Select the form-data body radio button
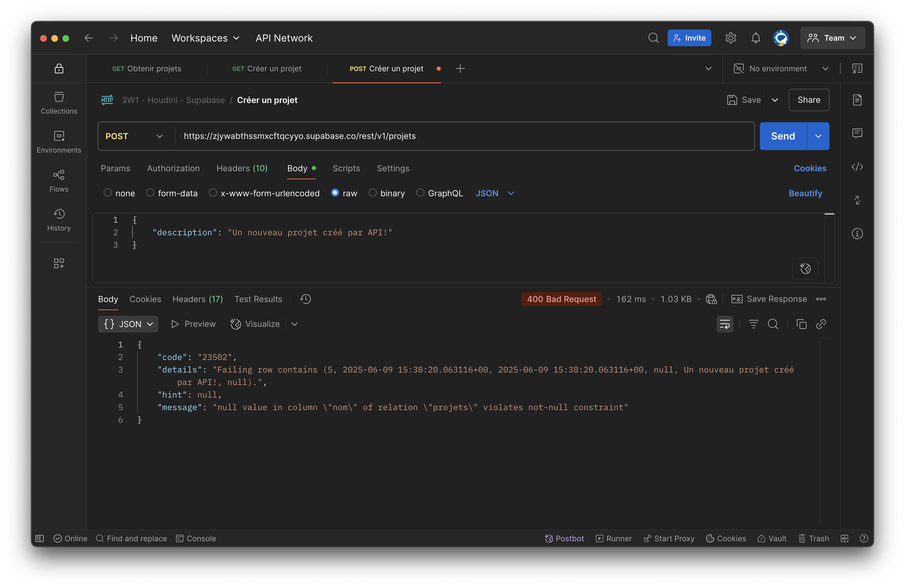905x588 pixels. [150, 193]
